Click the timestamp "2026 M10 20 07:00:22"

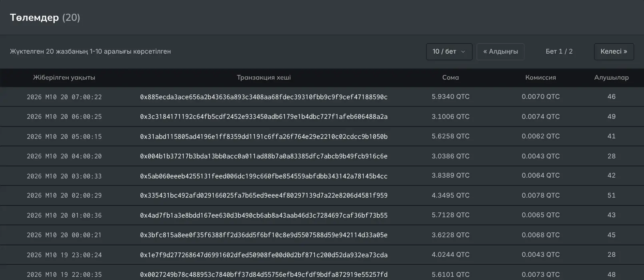point(64,97)
